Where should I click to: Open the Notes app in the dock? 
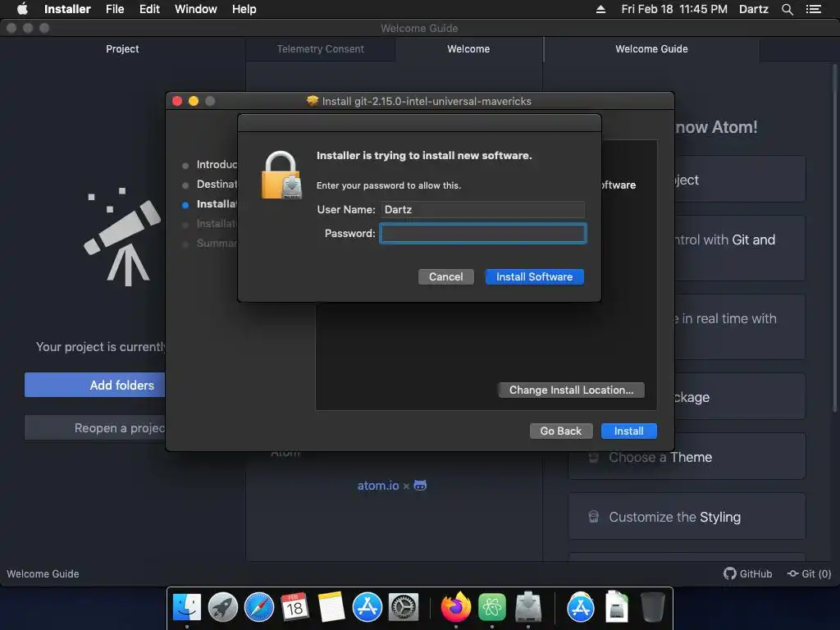(x=331, y=607)
